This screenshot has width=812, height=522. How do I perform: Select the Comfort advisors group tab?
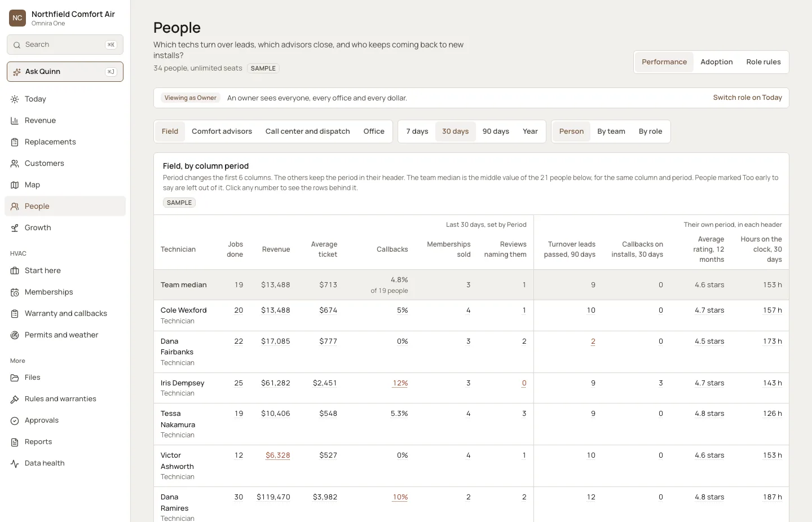click(222, 131)
